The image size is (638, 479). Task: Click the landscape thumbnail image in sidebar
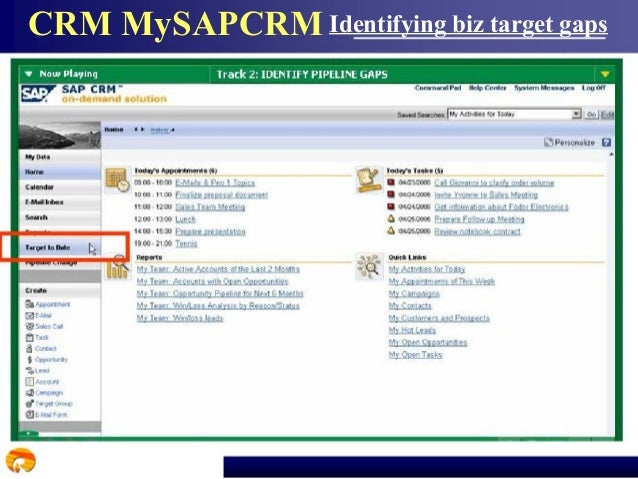click(x=60, y=136)
